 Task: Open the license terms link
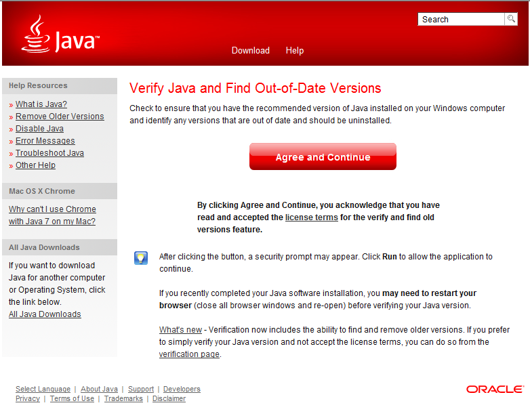[x=312, y=217]
